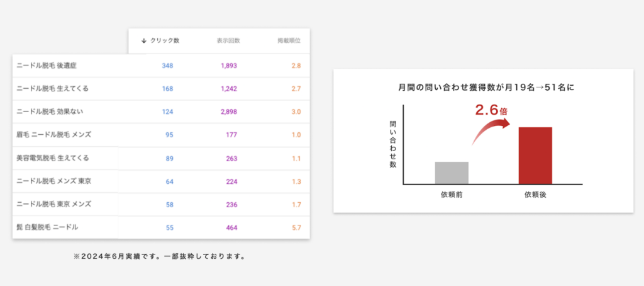Sort by the クリック数 column header

165,41
